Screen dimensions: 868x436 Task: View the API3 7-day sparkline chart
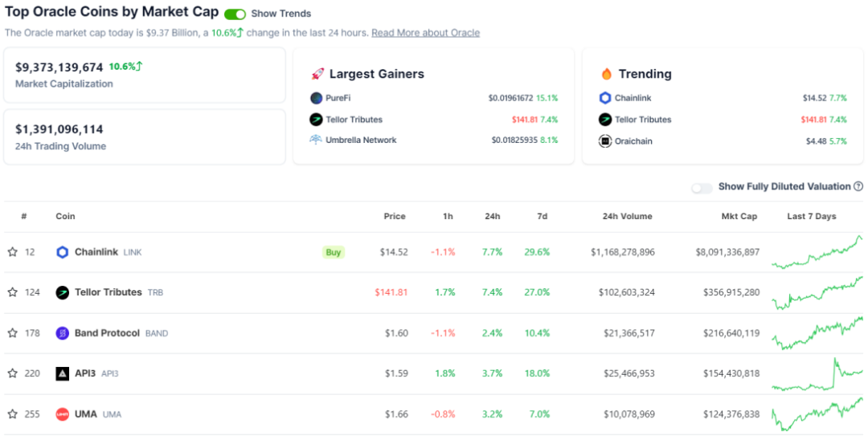click(x=817, y=374)
